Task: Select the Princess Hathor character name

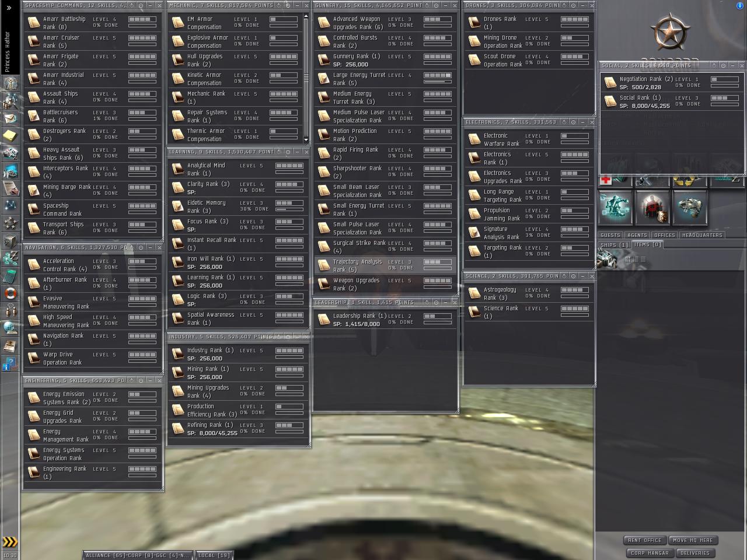Action: tap(8, 52)
